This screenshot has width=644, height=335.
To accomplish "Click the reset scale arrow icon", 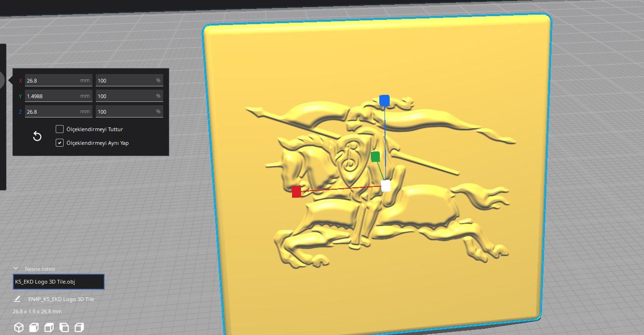I will [37, 136].
